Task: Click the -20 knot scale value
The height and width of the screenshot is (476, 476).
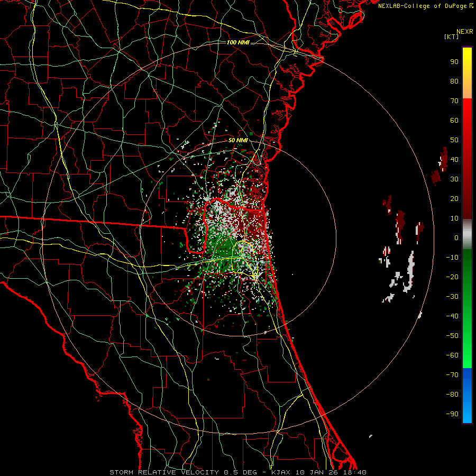Action: pos(452,277)
